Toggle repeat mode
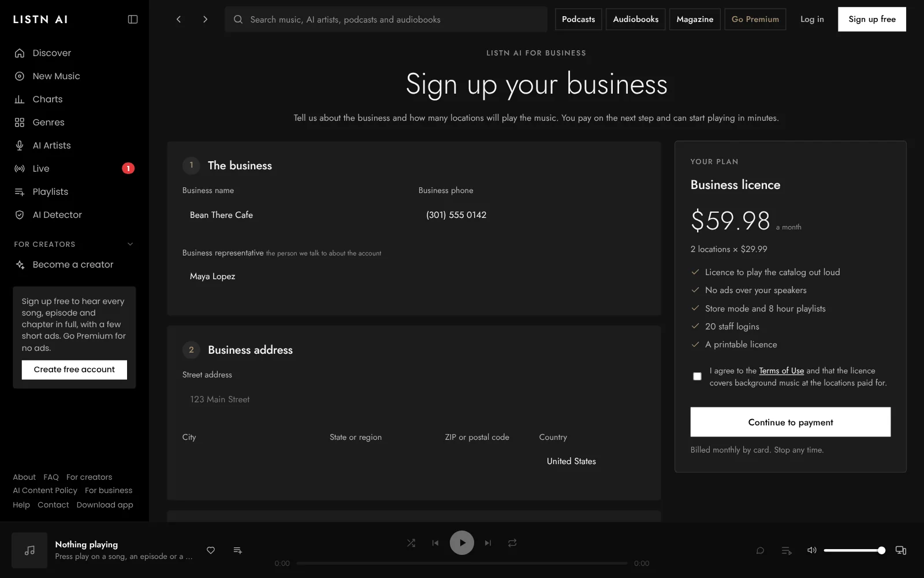 coord(512,543)
